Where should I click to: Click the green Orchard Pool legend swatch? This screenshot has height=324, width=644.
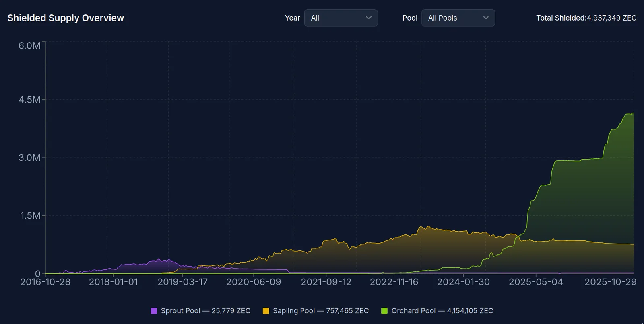click(384, 311)
